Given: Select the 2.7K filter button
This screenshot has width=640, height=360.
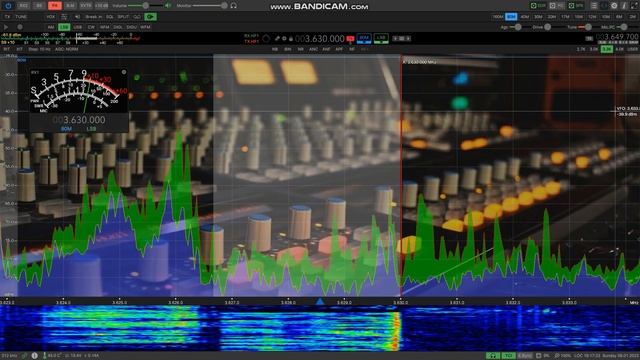Looking at the screenshot, I should 581,49.
